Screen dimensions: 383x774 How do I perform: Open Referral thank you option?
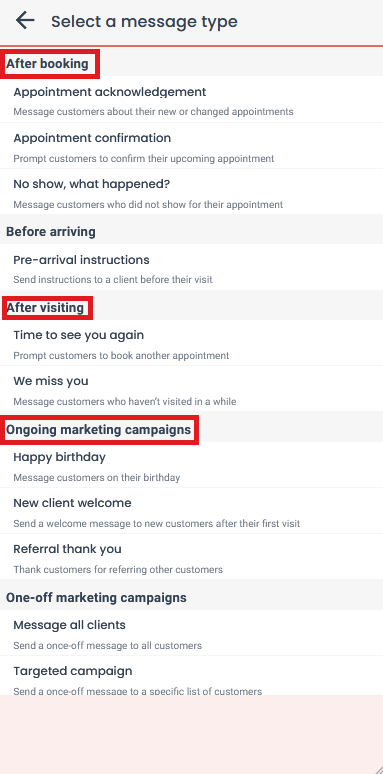(192, 557)
